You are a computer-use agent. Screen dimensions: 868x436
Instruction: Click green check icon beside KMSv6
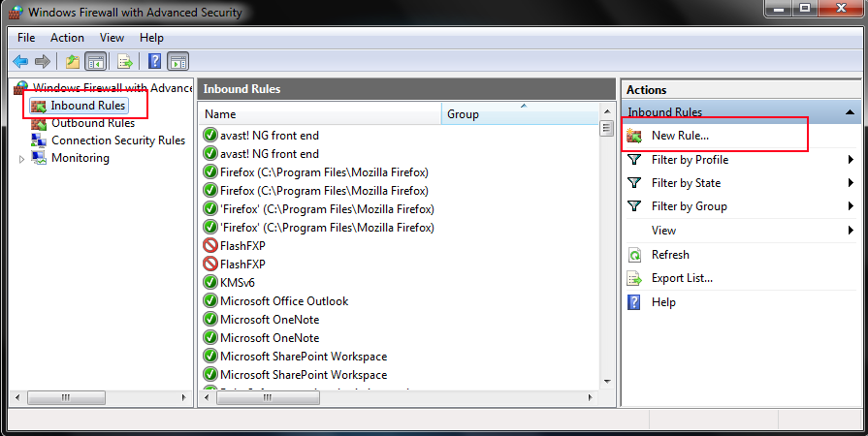pyautogui.click(x=210, y=282)
